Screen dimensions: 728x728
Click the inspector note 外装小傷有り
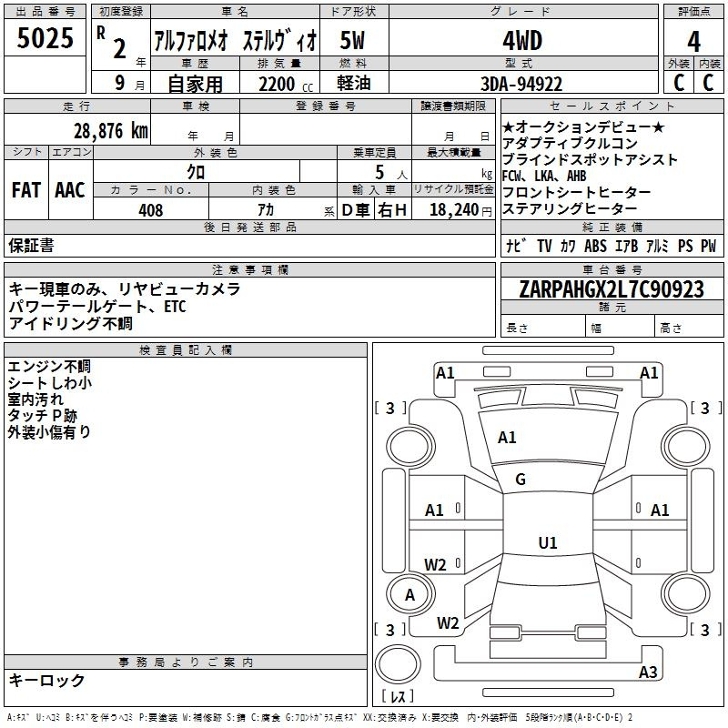[49, 431]
